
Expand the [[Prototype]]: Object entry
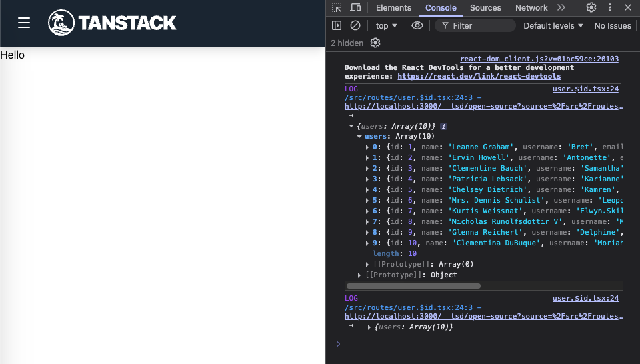tap(359, 275)
